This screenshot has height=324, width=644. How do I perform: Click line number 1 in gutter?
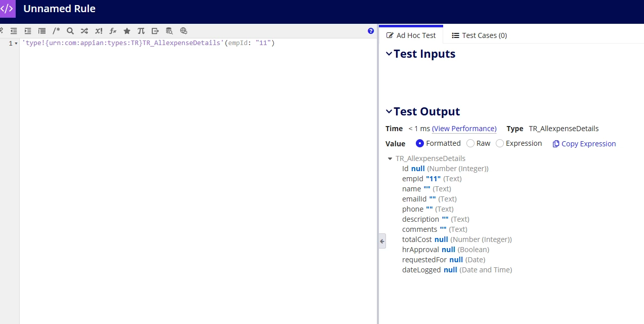click(x=10, y=44)
